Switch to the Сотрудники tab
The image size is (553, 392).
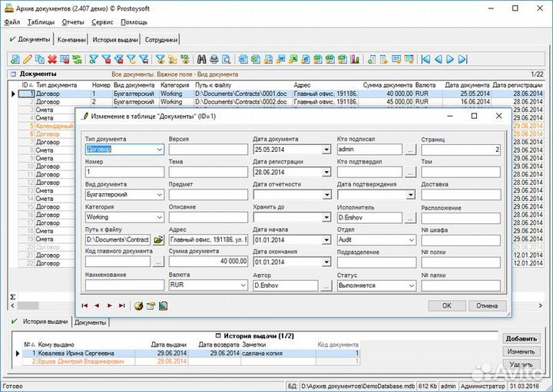(161, 40)
